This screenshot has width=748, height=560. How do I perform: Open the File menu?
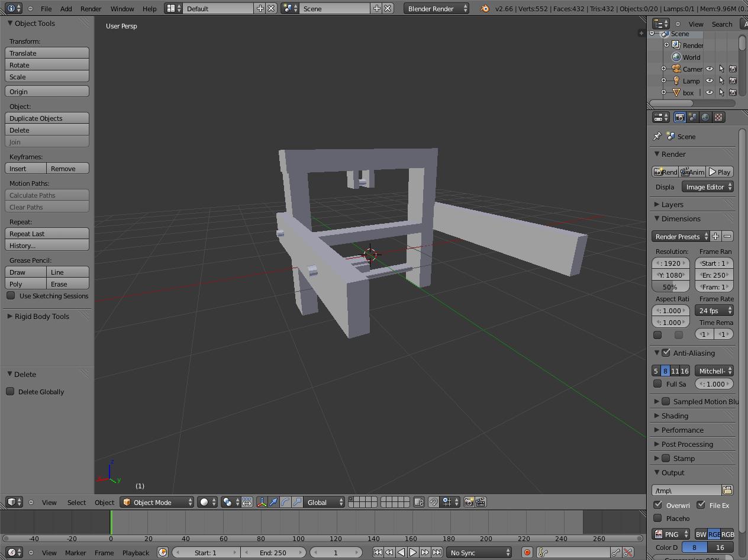pyautogui.click(x=46, y=8)
